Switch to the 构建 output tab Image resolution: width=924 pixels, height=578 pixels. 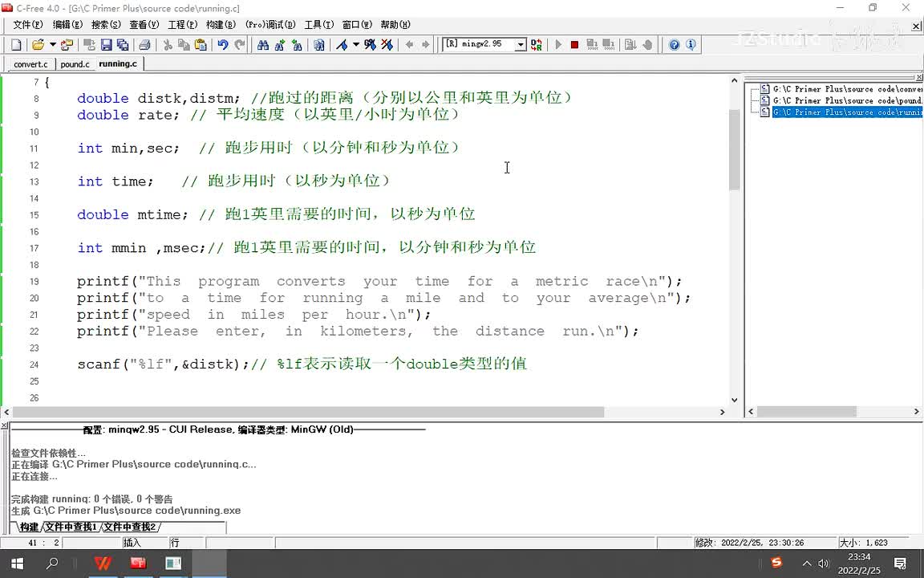coord(29,527)
